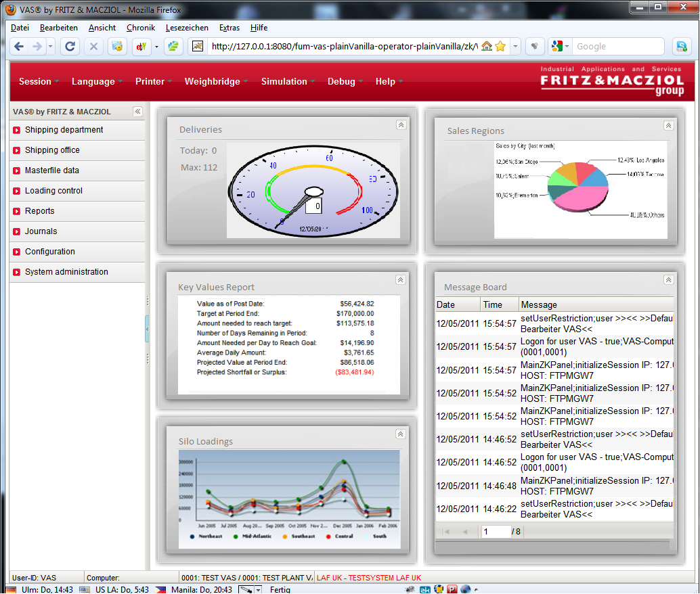Open the Session dropdown menu
Viewport: 700px width, 594px height.
(35, 81)
